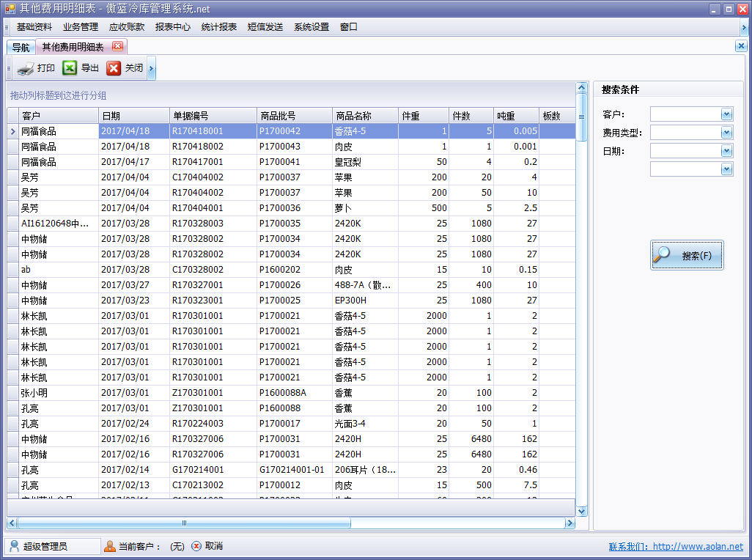
Task: Click the current customer person icon
Action: 110,546
